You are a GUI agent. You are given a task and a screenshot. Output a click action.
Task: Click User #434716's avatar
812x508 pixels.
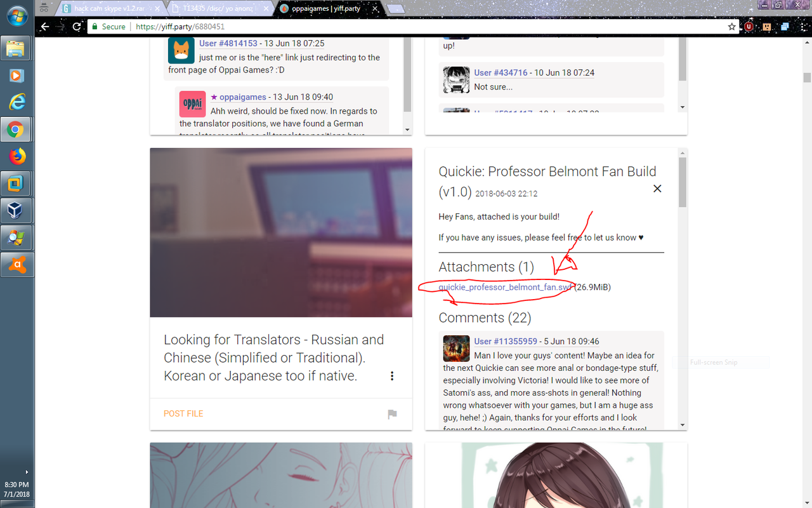[x=456, y=80]
